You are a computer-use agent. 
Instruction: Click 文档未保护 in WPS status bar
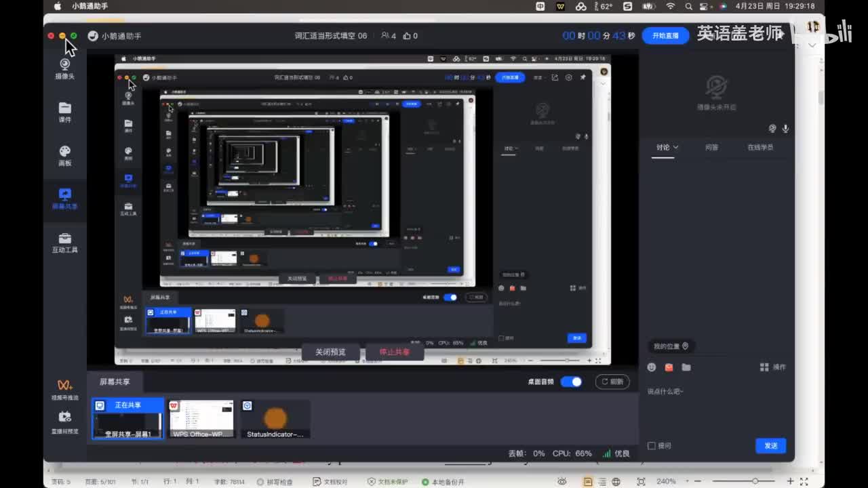point(387,482)
